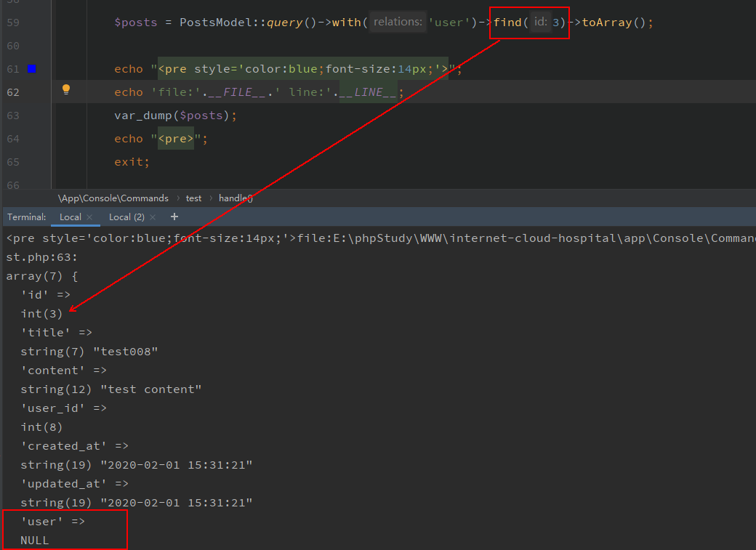This screenshot has width=756, height=550.
Task: Jump to the handle() breadcrumb
Action: tap(236, 198)
